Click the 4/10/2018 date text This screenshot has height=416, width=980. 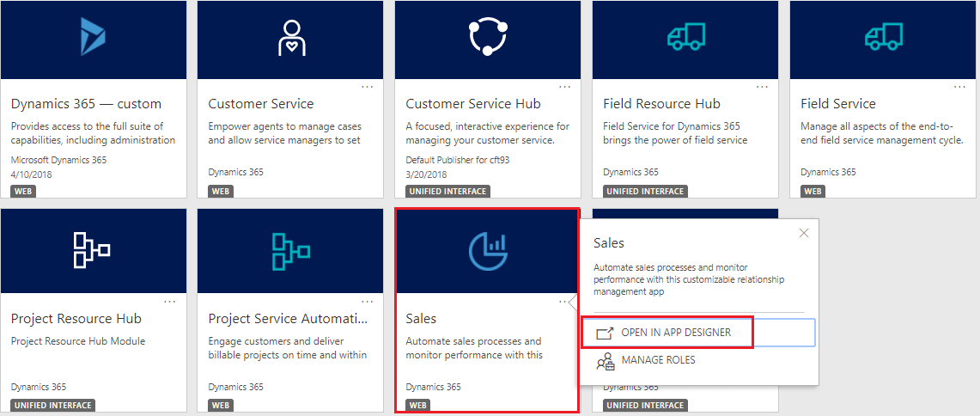31,174
